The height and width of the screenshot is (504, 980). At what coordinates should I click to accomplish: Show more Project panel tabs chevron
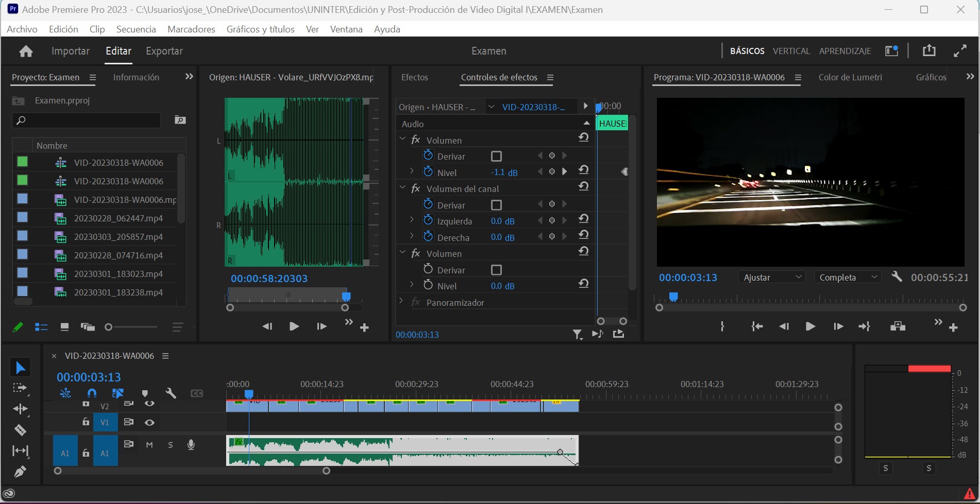pos(189,76)
